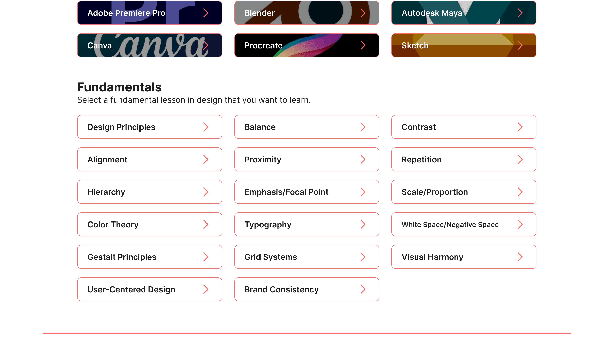
Task: Click the arrow beside Brand Consistency
Action: pos(363,289)
